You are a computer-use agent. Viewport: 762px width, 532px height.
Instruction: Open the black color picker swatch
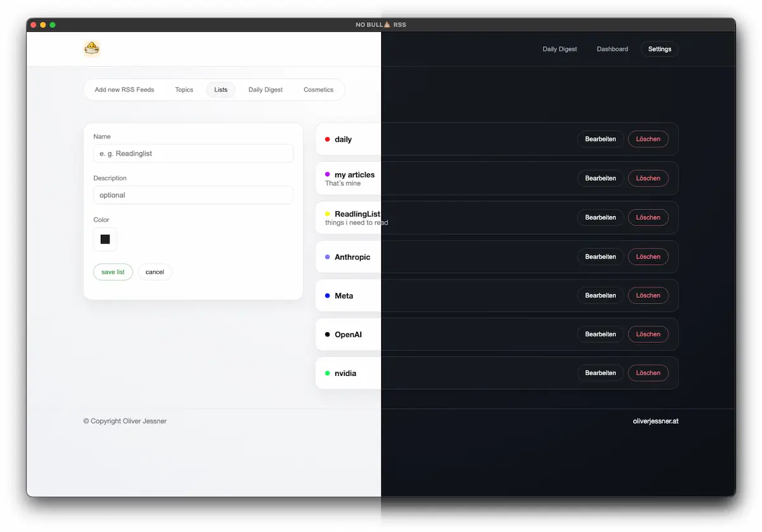(105, 239)
